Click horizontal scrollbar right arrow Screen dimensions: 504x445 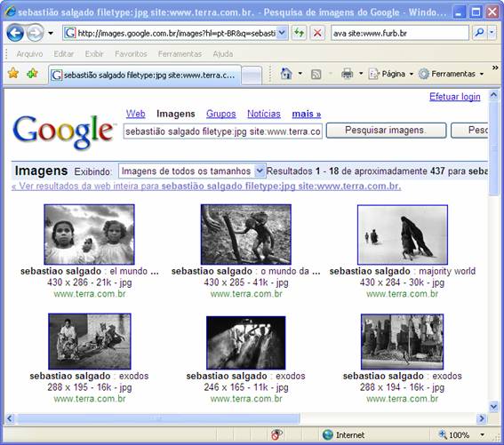(482, 418)
